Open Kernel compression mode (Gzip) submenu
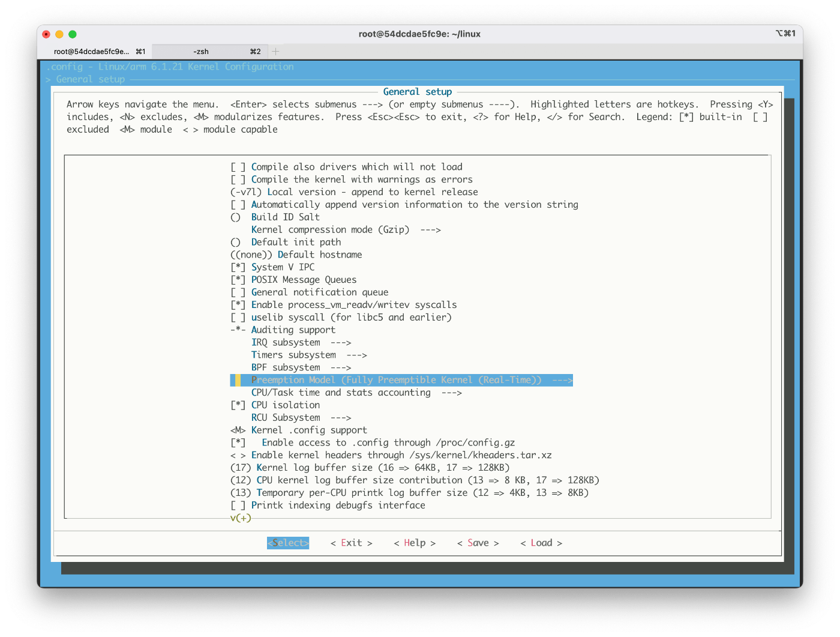This screenshot has width=840, height=637. coord(346,230)
